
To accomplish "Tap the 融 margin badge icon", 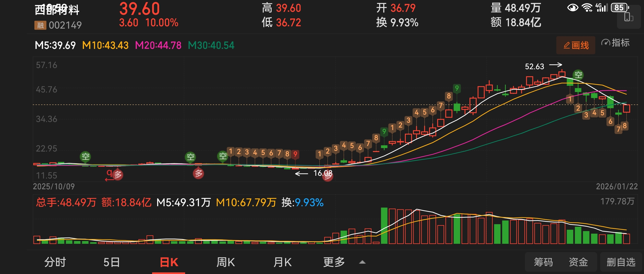I will coord(40,25).
